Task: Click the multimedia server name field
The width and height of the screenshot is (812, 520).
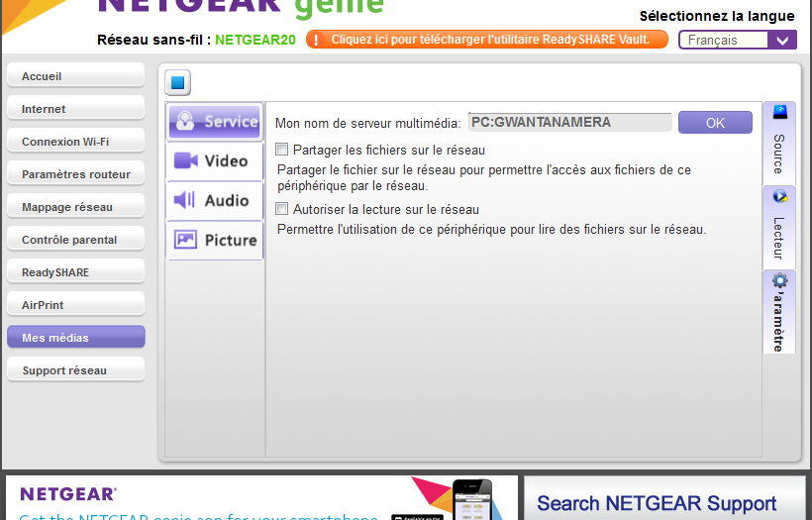Action: click(569, 123)
